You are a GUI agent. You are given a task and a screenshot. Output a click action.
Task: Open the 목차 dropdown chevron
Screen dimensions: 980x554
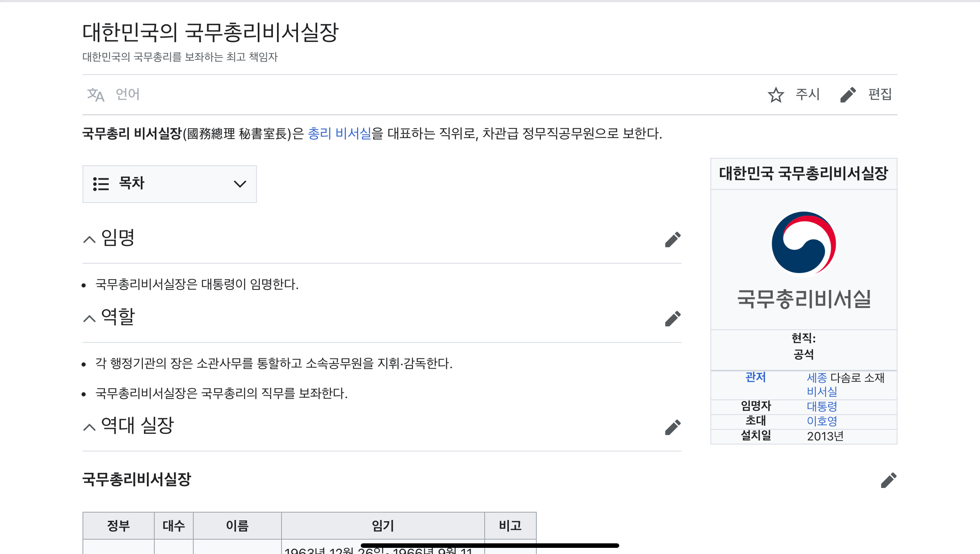240,184
